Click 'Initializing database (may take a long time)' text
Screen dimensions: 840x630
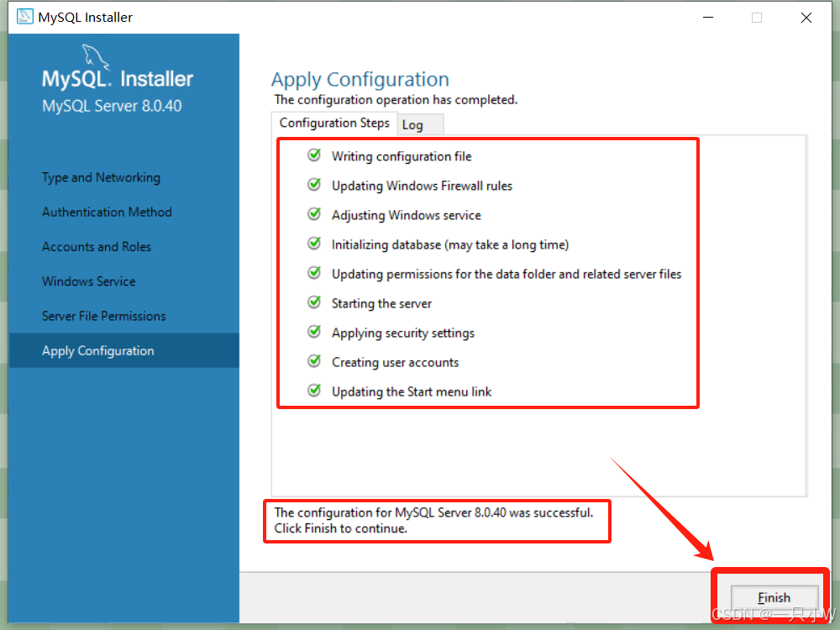pos(450,244)
